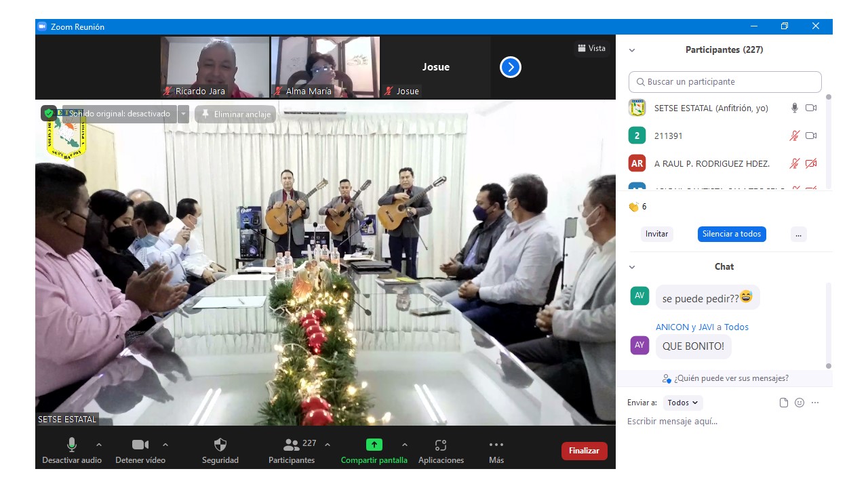Open participant options ellipsis button
The width and height of the screenshot is (868, 488).
(798, 234)
